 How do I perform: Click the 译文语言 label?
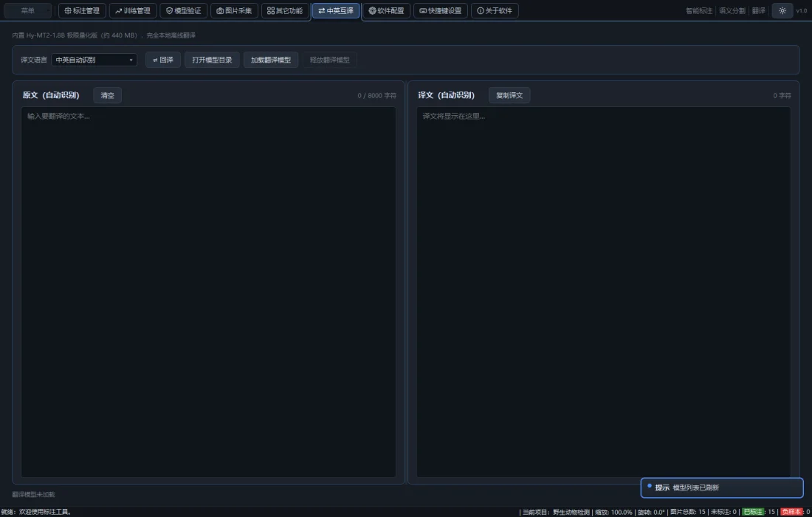(34, 60)
